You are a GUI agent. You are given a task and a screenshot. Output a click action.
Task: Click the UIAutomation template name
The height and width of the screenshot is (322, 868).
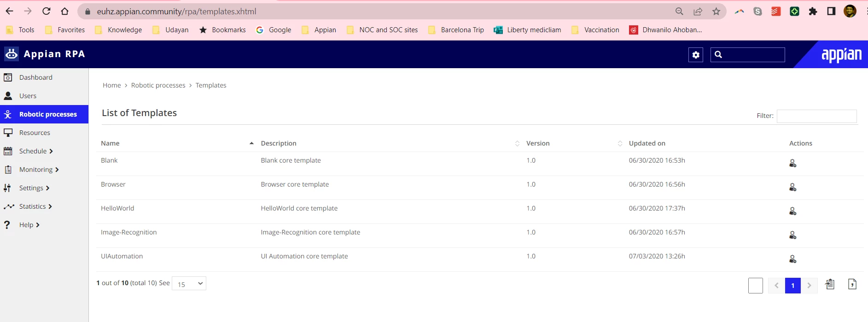(x=122, y=256)
